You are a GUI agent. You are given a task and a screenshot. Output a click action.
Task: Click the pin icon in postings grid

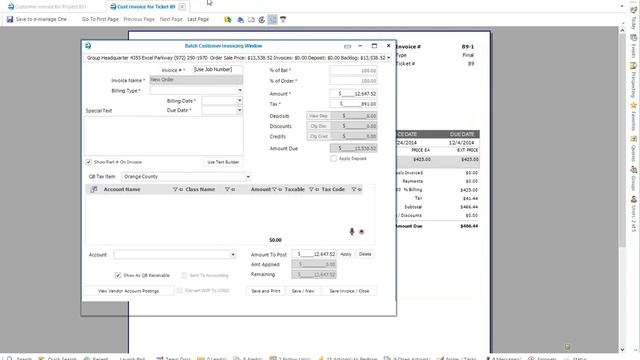352,231
